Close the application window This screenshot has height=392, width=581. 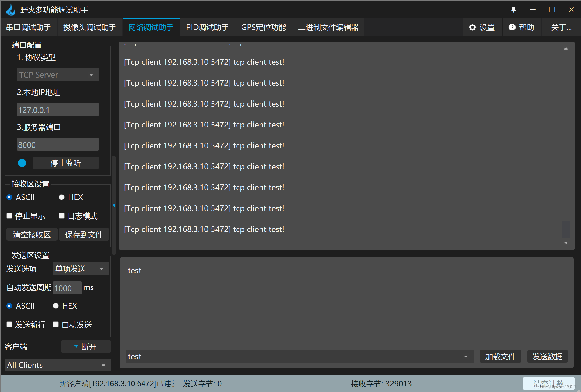(x=571, y=10)
